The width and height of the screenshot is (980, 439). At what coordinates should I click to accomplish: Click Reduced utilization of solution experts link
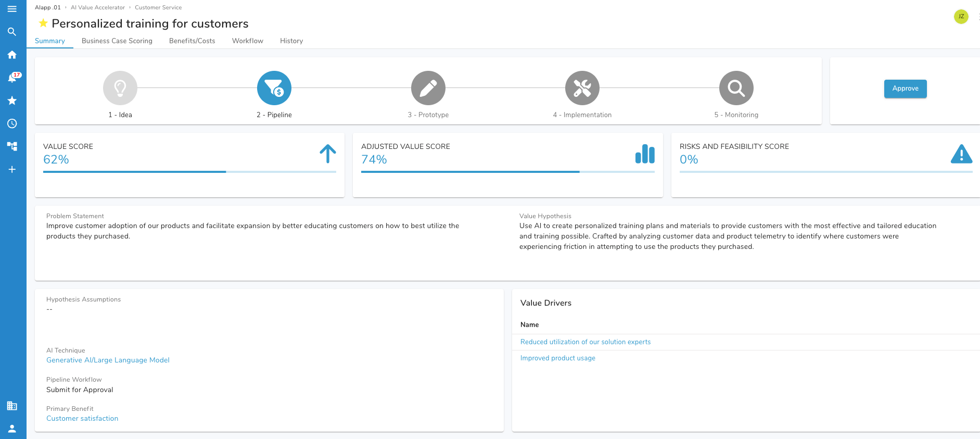pos(586,342)
